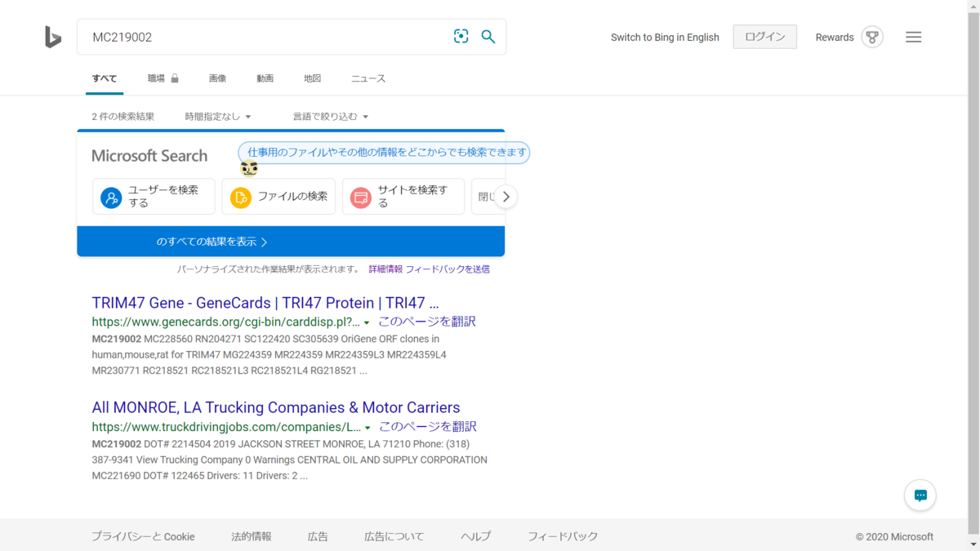
Task: Select the すべて tab
Action: (x=105, y=78)
